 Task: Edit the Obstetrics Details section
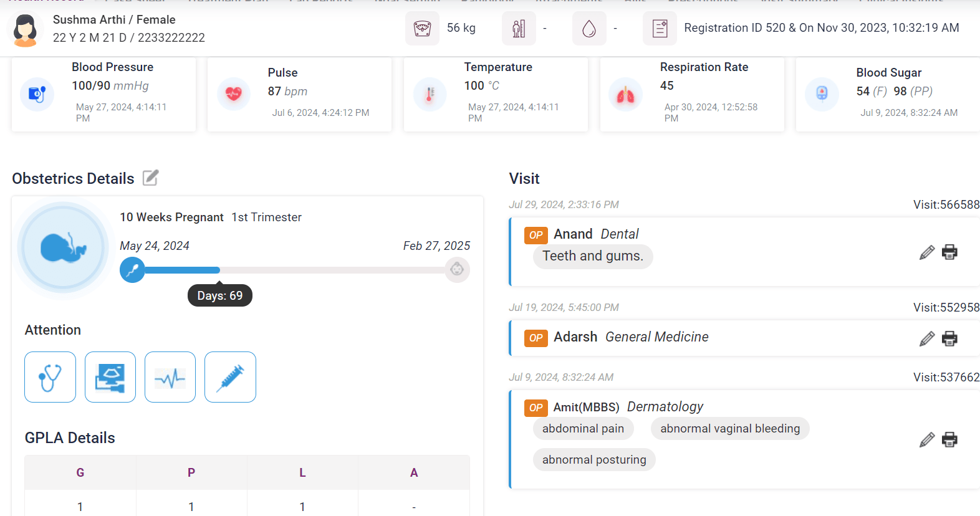coord(151,178)
